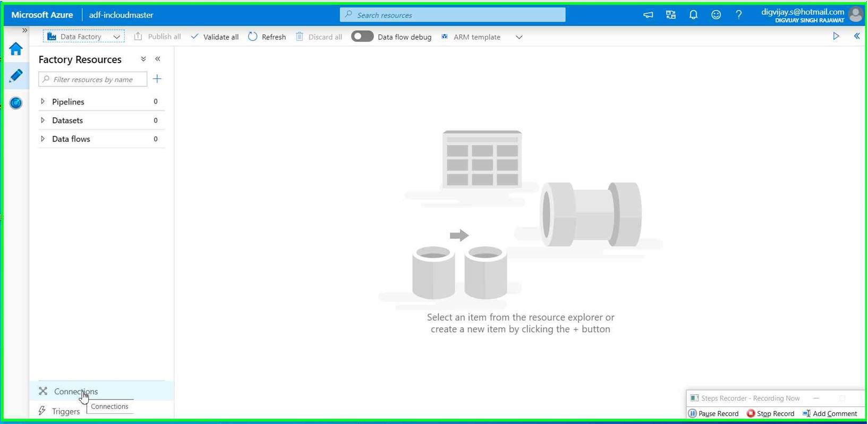The image size is (868, 424).
Task: Click adf-incloudmaster factory name
Action: [x=121, y=15]
